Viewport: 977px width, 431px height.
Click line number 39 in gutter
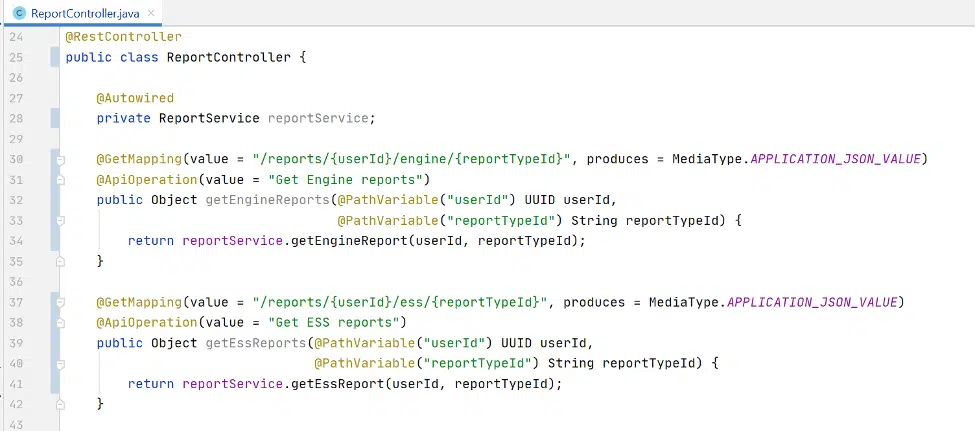[16, 343]
